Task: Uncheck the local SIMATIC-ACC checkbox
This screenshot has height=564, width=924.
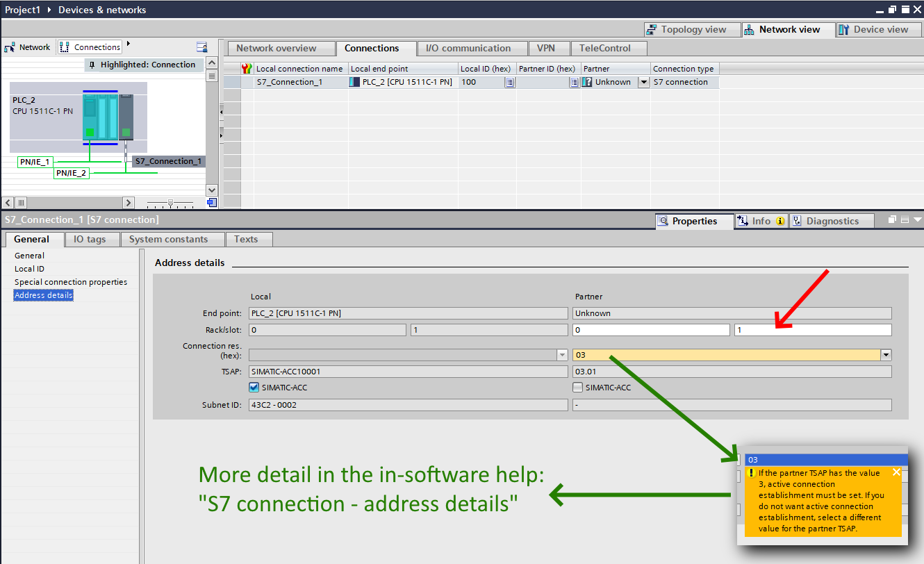Action: [x=254, y=388]
